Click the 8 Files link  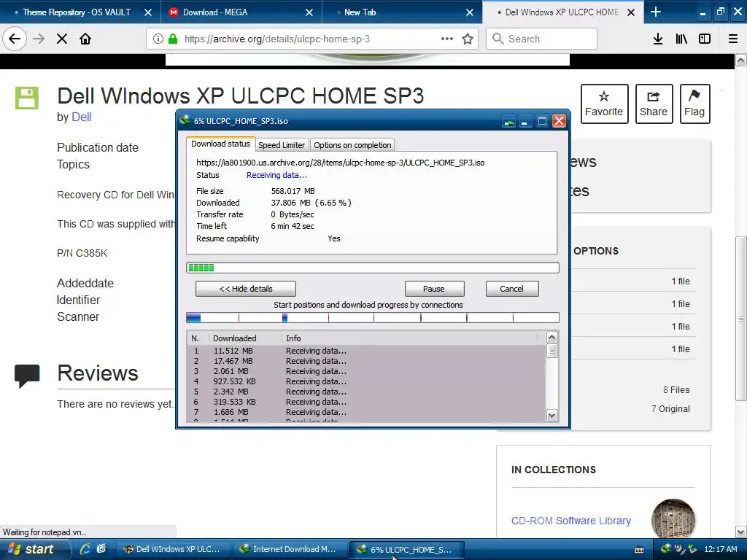pos(676,389)
